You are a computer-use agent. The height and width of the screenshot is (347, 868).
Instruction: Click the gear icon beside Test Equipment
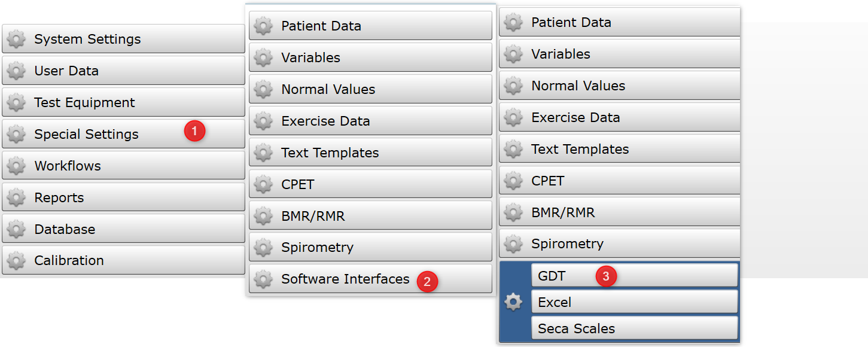point(16,103)
